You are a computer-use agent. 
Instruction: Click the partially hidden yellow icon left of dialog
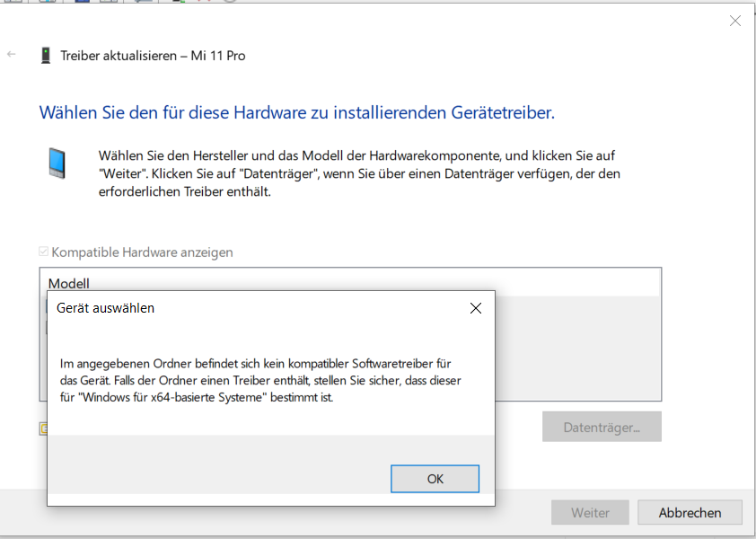pyautogui.click(x=42, y=429)
